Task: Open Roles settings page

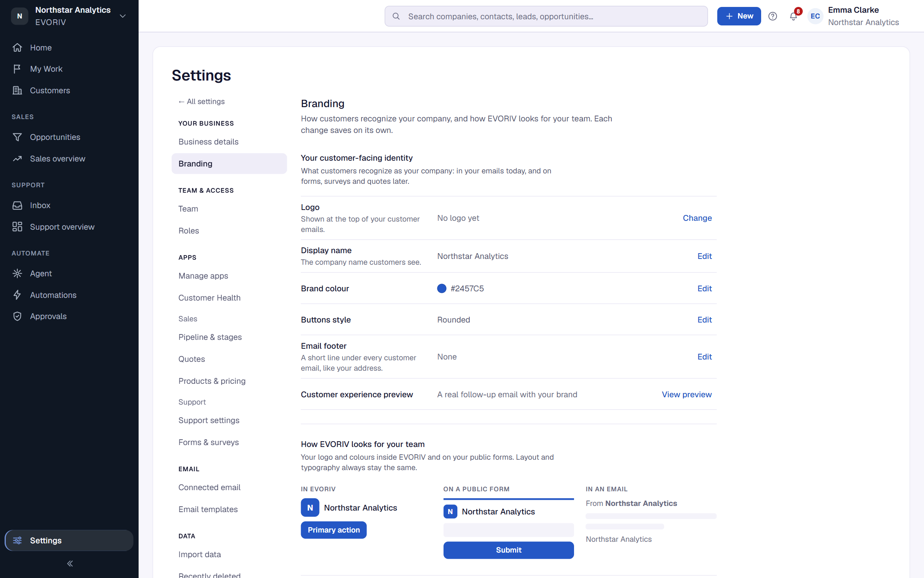Action: click(x=229, y=231)
